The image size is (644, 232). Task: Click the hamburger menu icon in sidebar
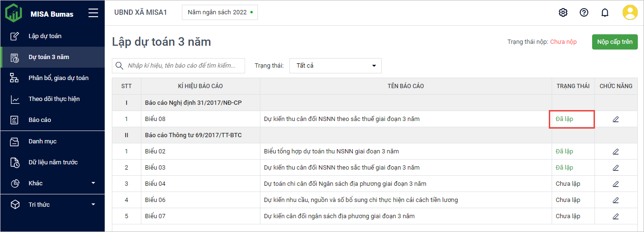pyautogui.click(x=93, y=13)
